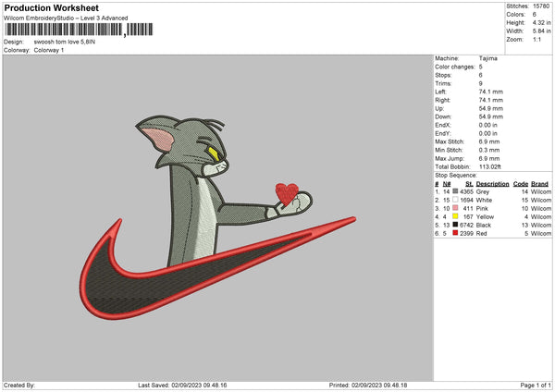Click the 'Max Stitch:' label
555x392 pixels.
click(450, 141)
